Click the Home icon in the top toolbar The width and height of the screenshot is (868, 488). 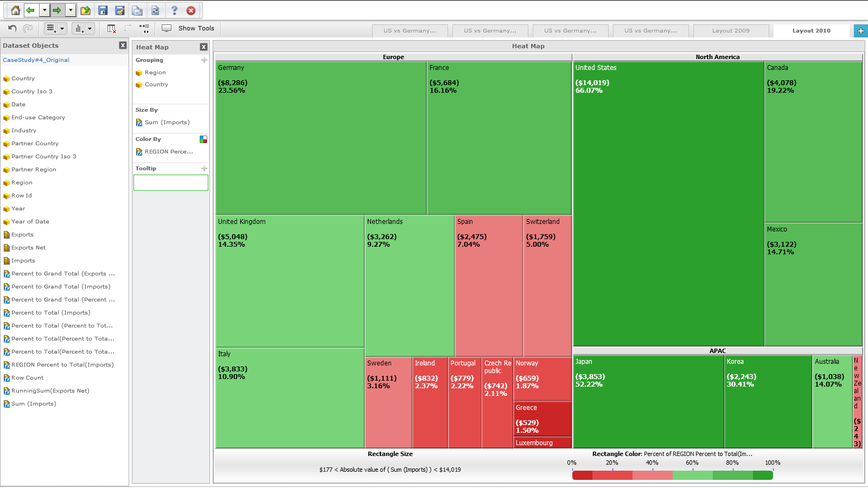click(x=15, y=10)
